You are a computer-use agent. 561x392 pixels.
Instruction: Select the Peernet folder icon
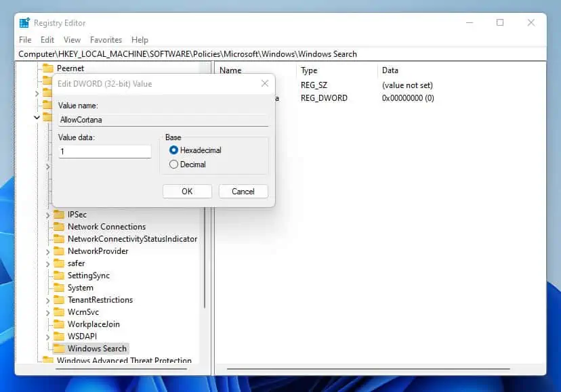coord(47,68)
